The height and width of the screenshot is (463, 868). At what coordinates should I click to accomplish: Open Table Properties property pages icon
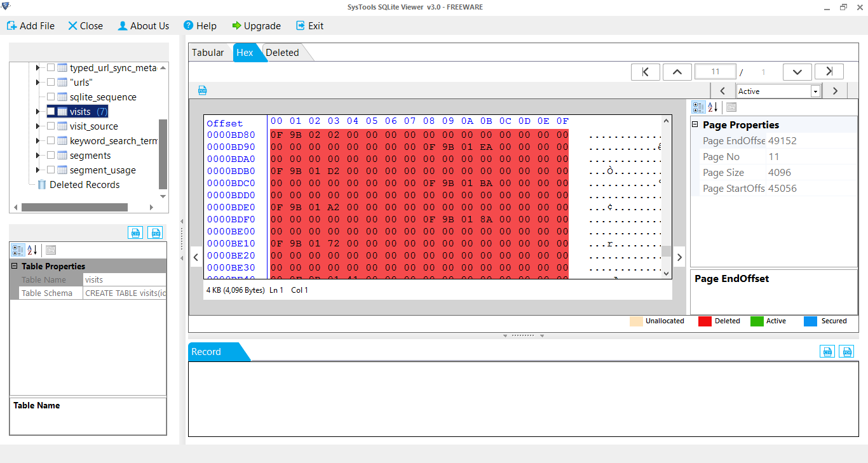(x=51, y=250)
